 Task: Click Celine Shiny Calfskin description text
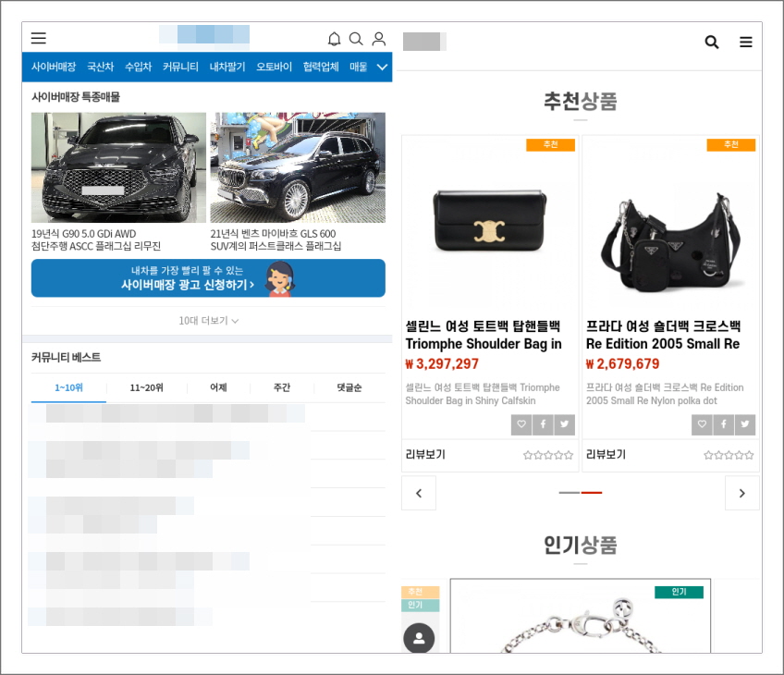(x=483, y=394)
